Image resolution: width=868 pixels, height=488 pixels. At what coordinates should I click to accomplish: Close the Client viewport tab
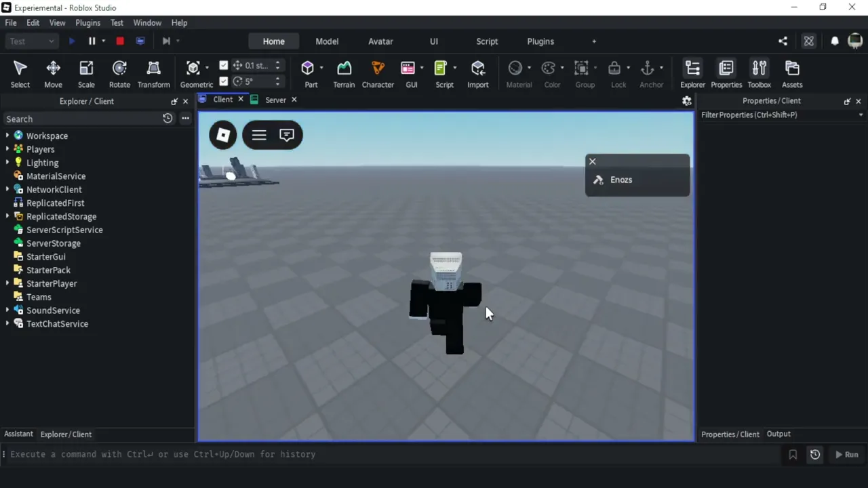point(240,100)
